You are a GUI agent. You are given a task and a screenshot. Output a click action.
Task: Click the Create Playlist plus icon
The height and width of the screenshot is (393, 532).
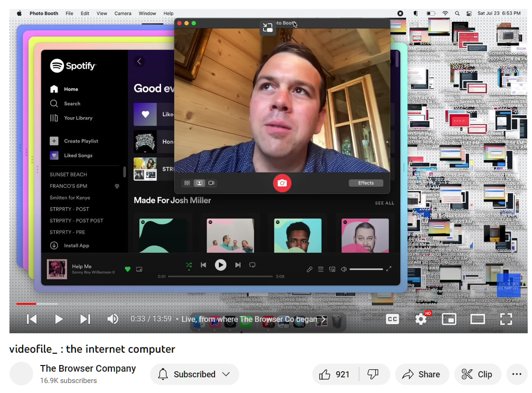[x=54, y=141]
